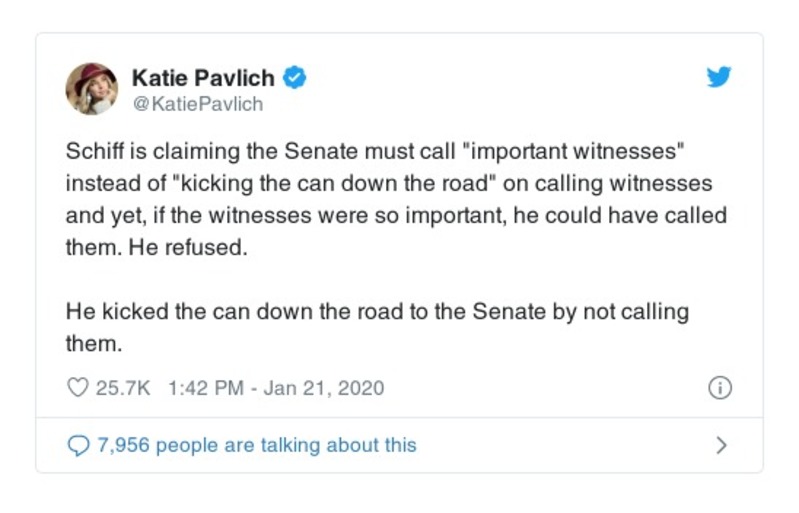Click the Jan 21, 2020 date

coord(329,387)
